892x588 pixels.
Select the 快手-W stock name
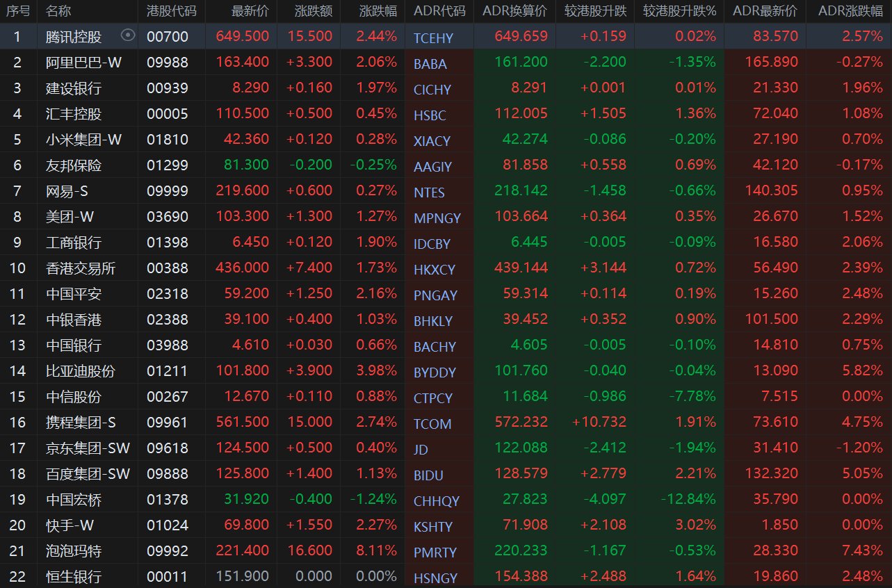pyautogui.click(x=70, y=525)
